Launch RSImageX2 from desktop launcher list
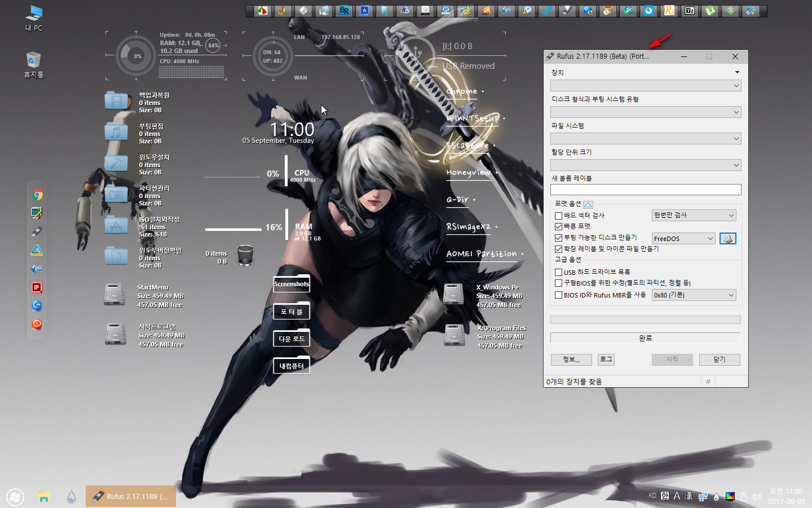This screenshot has width=812, height=508. pos(469,227)
